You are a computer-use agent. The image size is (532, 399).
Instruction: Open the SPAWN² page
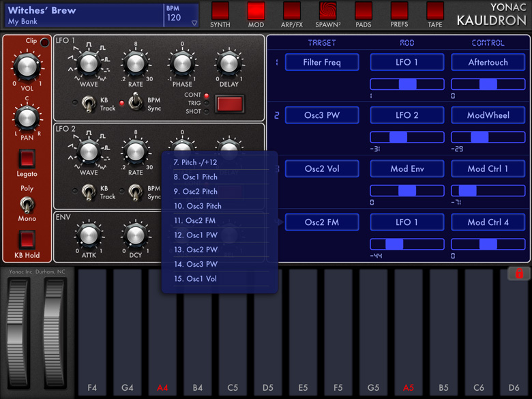tap(328, 11)
